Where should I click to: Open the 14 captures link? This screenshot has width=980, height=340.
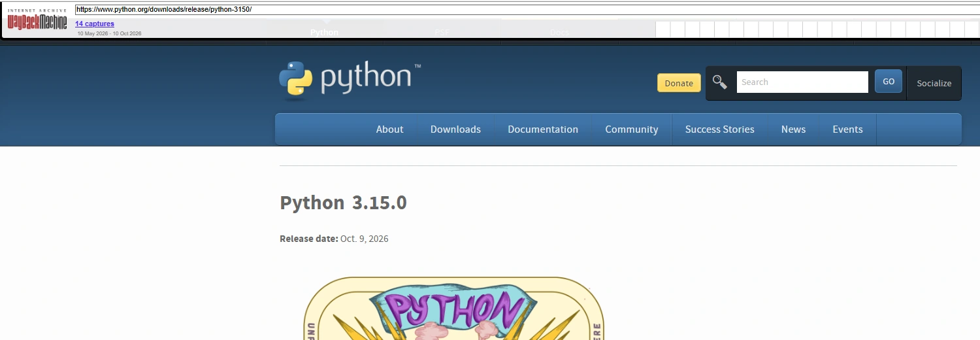tap(95, 24)
